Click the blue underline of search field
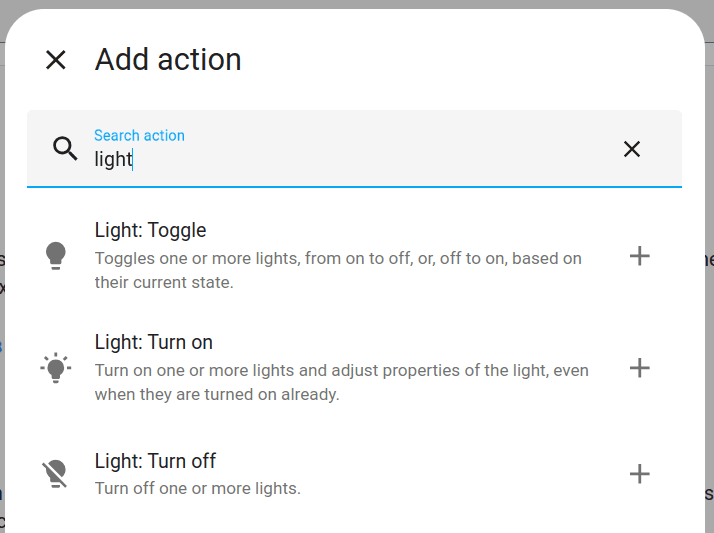 (x=354, y=187)
